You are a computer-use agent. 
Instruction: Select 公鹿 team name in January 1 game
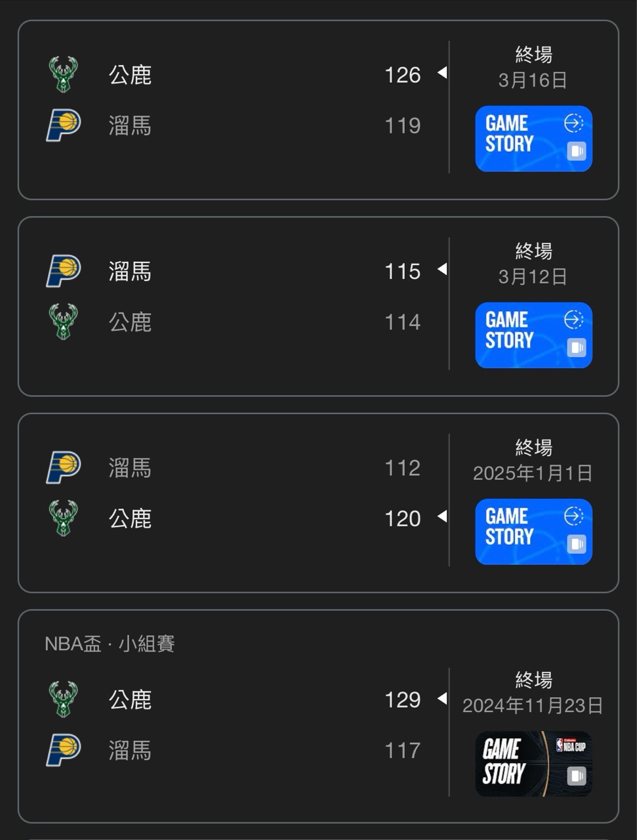point(130,518)
